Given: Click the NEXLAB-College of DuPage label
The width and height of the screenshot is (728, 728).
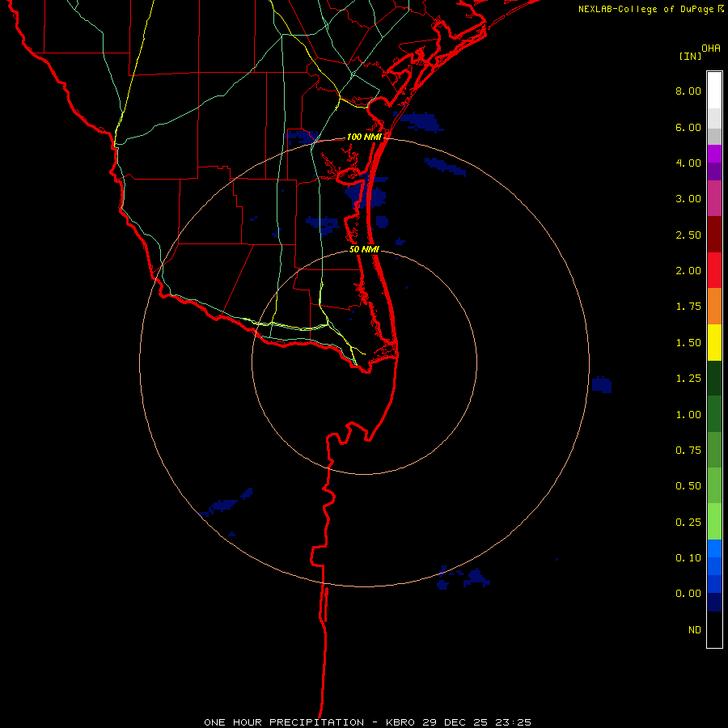Looking at the screenshot, I should click(645, 9).
